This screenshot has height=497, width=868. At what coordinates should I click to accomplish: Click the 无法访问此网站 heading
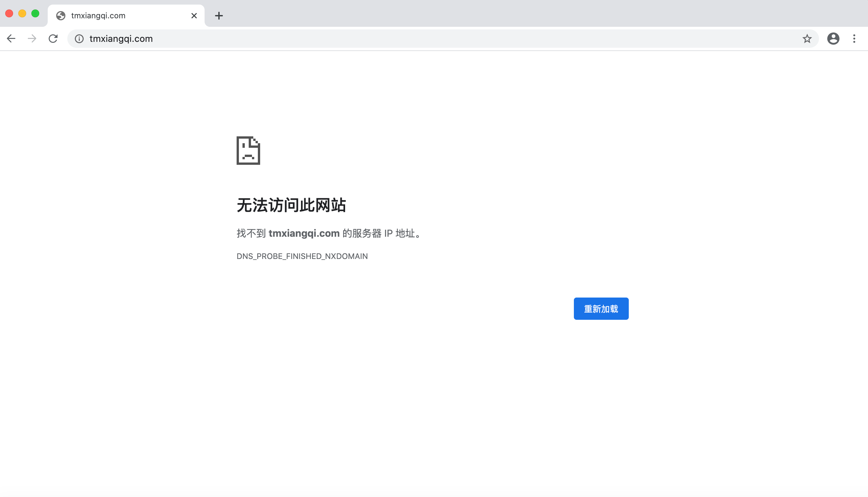291,205
